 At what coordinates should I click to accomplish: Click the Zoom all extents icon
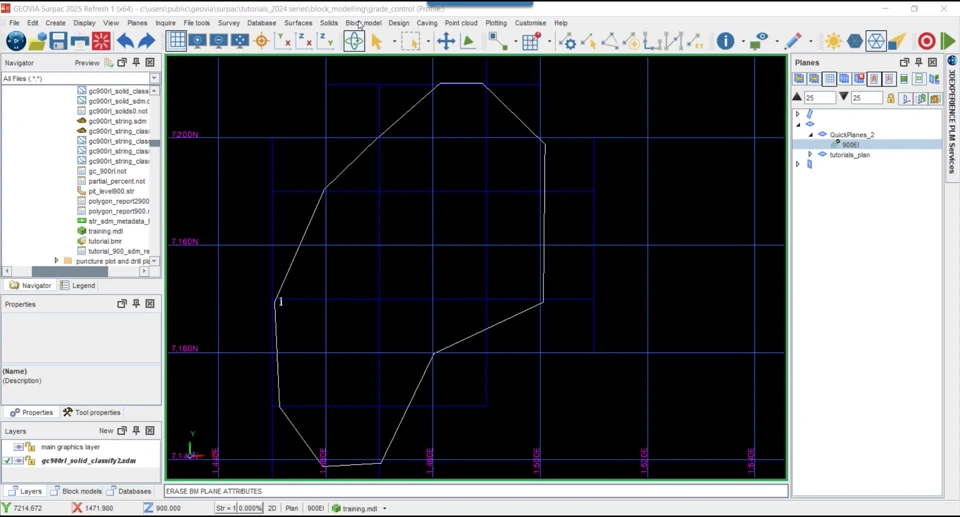(239, 42)
